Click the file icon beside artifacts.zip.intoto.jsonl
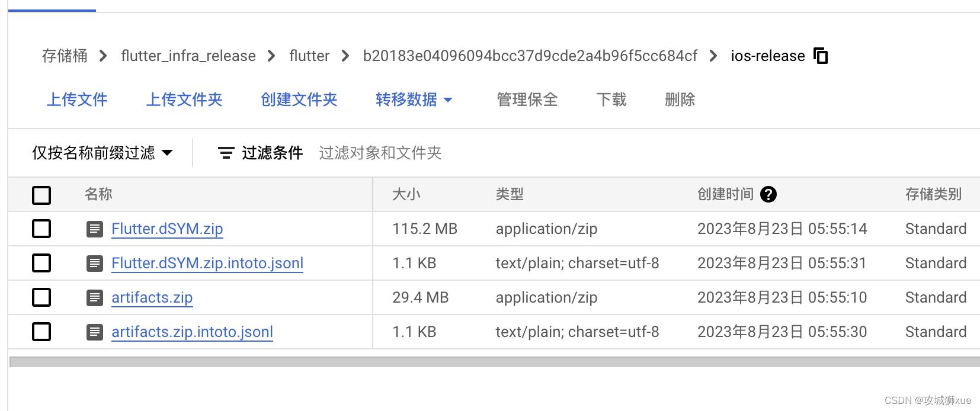Screen dimensions: 980x411 point(95,332)
